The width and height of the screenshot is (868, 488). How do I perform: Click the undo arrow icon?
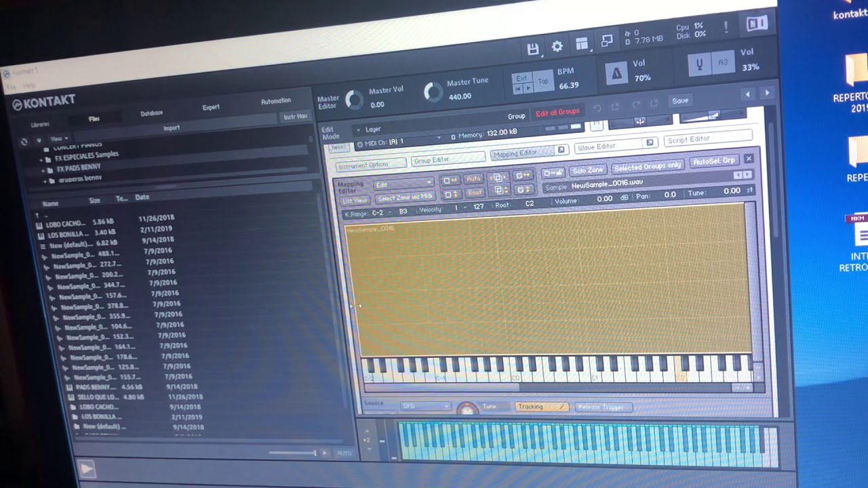pyautogui.click(x=597, y=108)
